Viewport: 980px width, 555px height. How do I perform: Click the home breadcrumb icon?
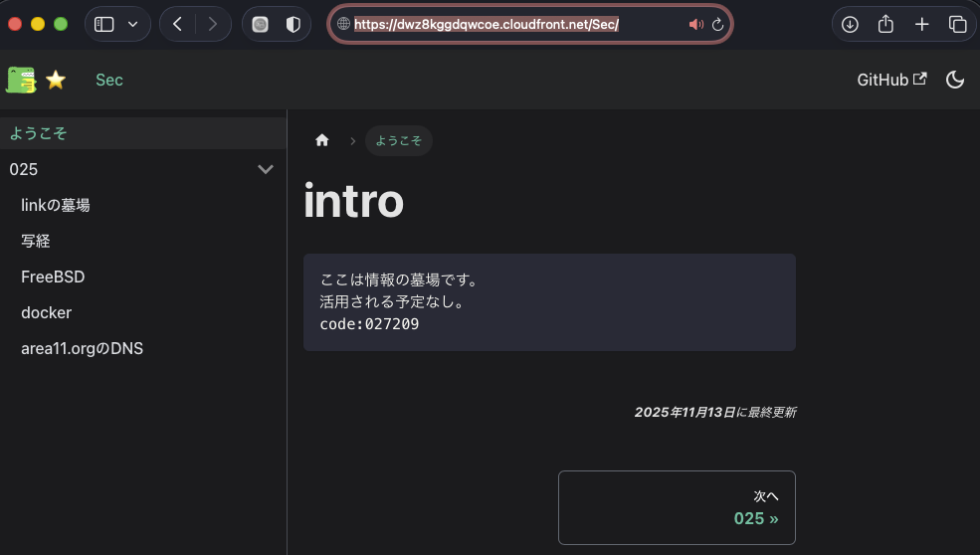[x=322, y=140]
